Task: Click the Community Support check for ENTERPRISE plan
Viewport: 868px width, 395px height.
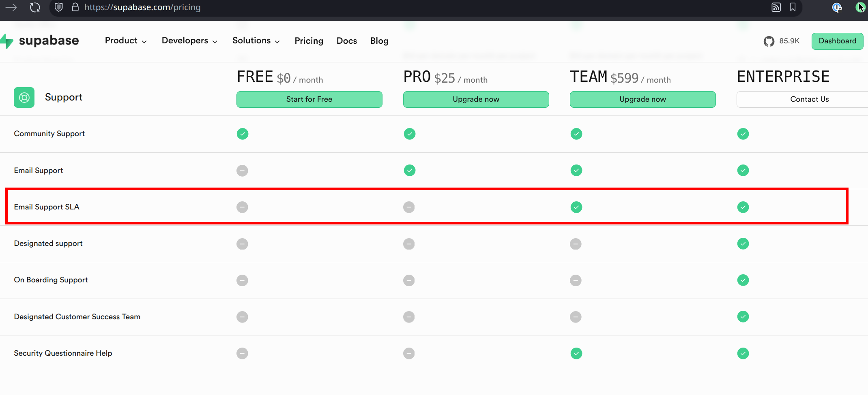Action: click(x=743, y=134)
